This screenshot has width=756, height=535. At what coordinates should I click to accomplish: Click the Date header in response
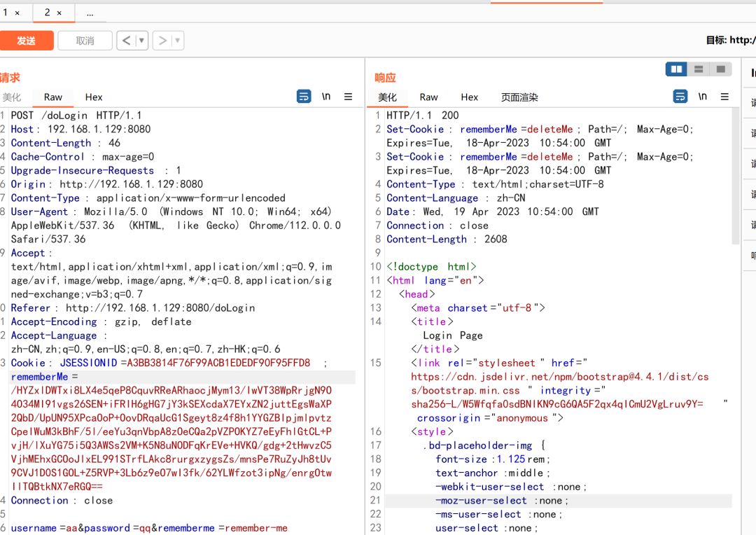click(x=493, y=211)
